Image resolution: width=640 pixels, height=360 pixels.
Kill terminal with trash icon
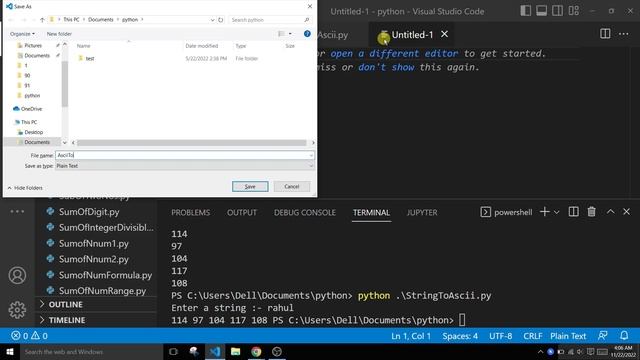coord(591,212)
